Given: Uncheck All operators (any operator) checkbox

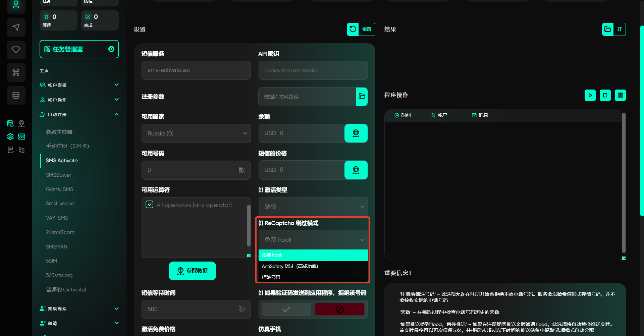Looking at the screenshot, I should pos(150,205).
